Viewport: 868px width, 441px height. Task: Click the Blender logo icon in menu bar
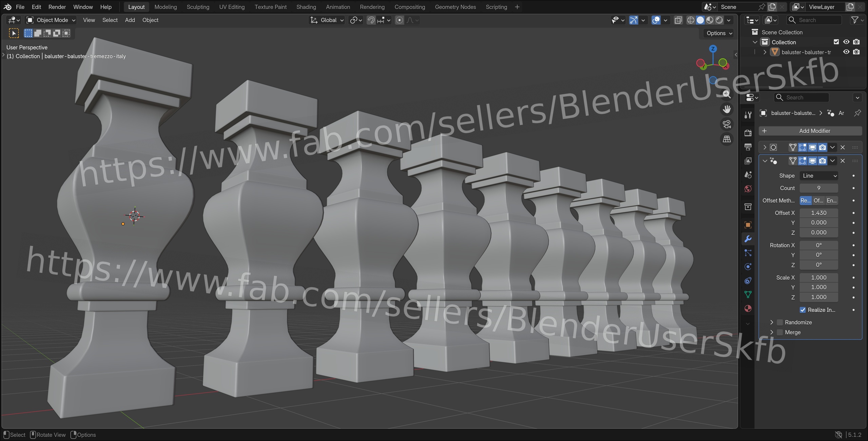pos(7,7)
